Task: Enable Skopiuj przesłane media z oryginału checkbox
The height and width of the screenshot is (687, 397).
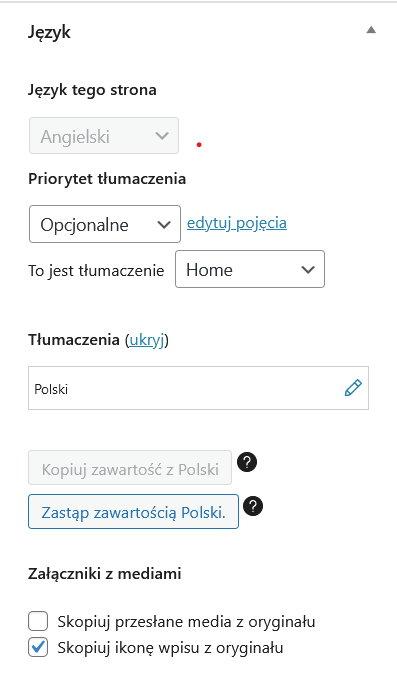Action: [38, 621]
